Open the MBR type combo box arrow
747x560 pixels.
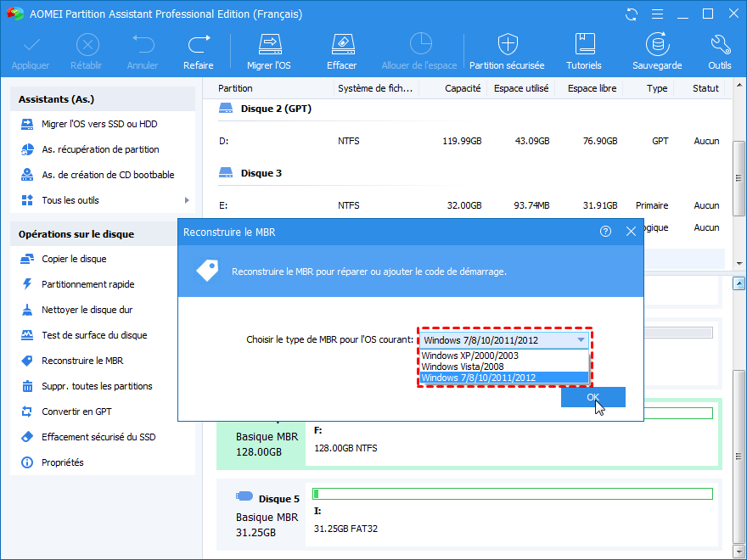tap(581, 340)
